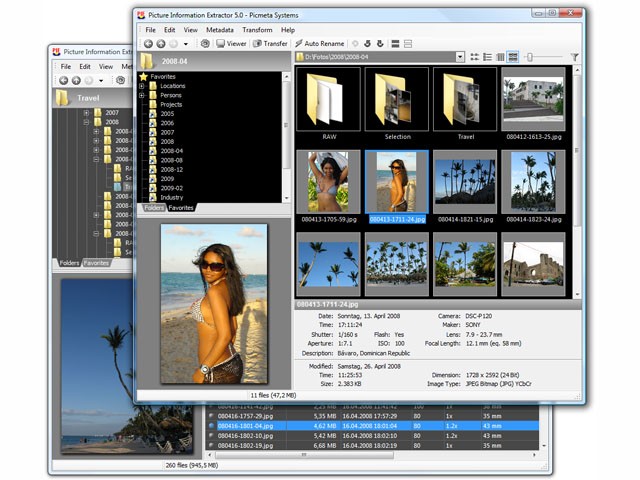Switch to the Favorites tab in front window
This screenshot has width=640, height=480.
pos(181,208)
